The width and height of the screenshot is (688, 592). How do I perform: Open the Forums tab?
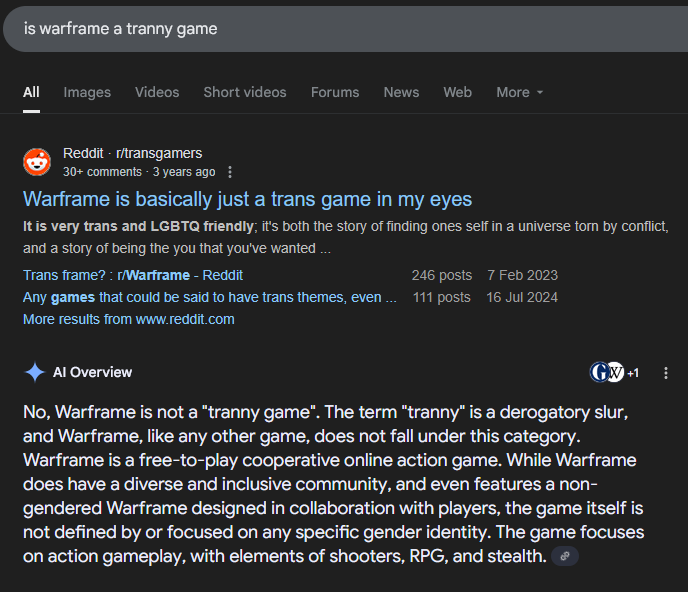pyautogui.click(x=335, y=92)
